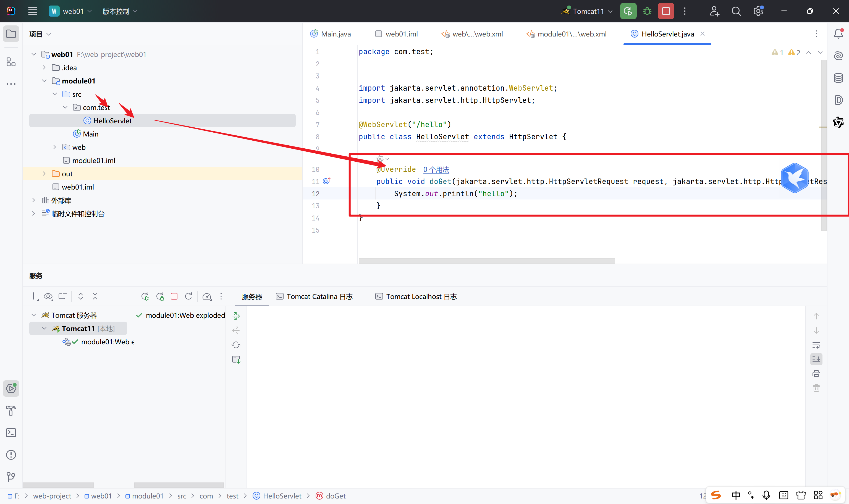849x504 pixels.
Task: Collapse the module01 folder
Action: [x=44, y=81]
